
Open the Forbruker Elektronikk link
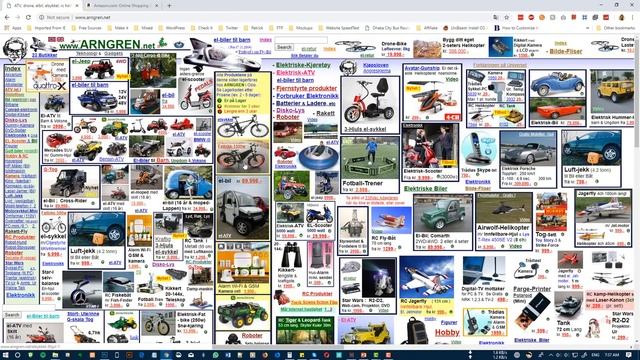pyautogui.click(x=307, y=96)
